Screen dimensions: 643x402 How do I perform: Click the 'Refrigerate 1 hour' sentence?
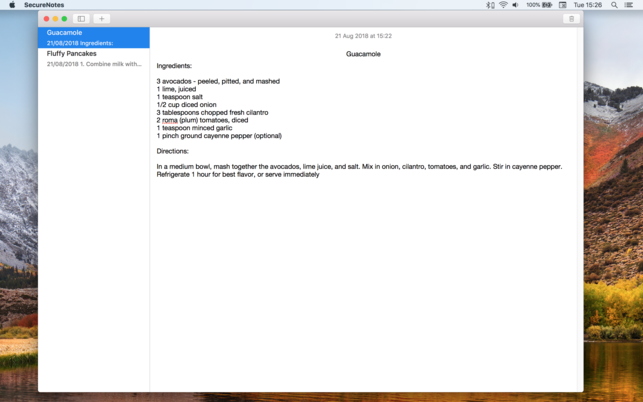point(238,174)
